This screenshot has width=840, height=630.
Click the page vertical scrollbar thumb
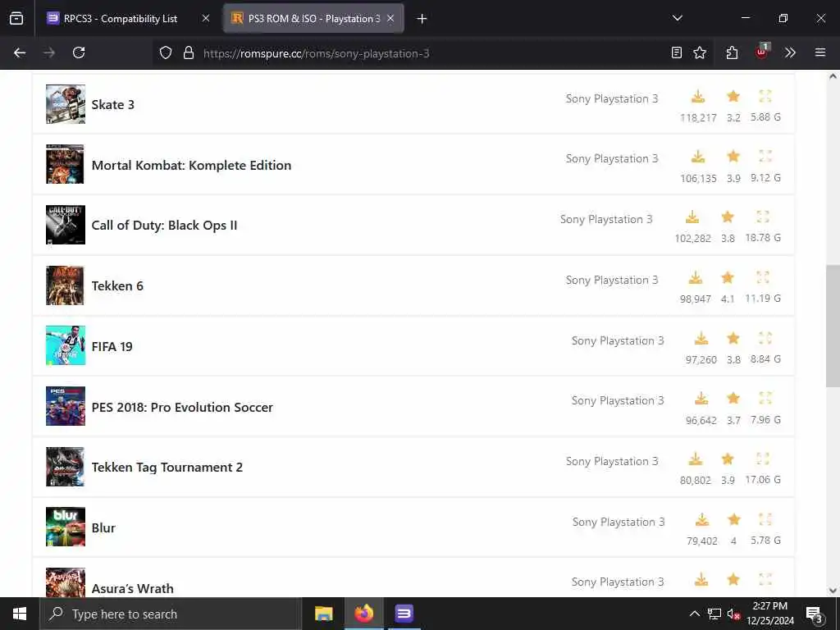pyautogui.click(x=833, y=326)
